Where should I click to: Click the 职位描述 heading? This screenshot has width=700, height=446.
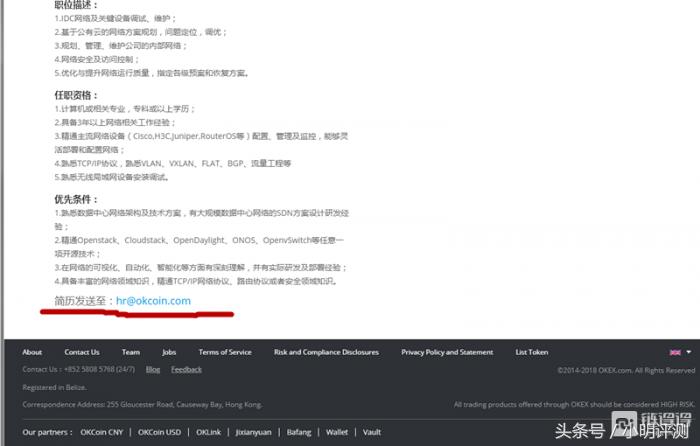pos(76,5)
